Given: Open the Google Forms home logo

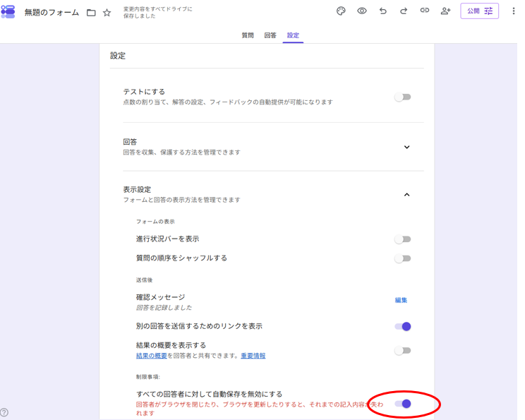Looking at the screenshot, I should pos(8,12).
